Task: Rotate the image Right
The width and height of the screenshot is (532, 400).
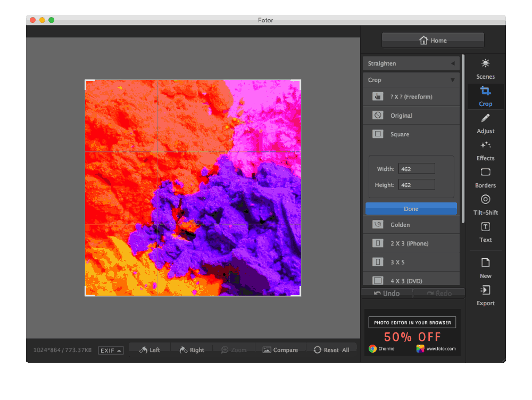Action: tap(192, 350)
